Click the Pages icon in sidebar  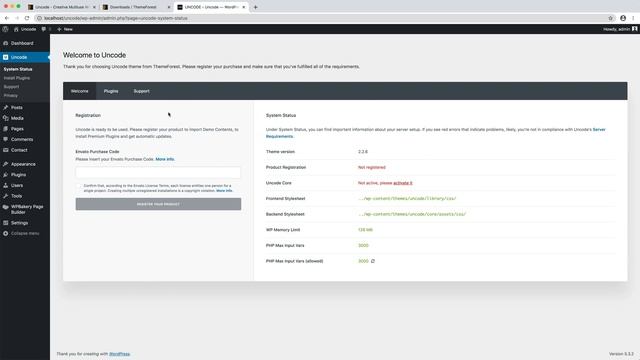tap(6, 129)
